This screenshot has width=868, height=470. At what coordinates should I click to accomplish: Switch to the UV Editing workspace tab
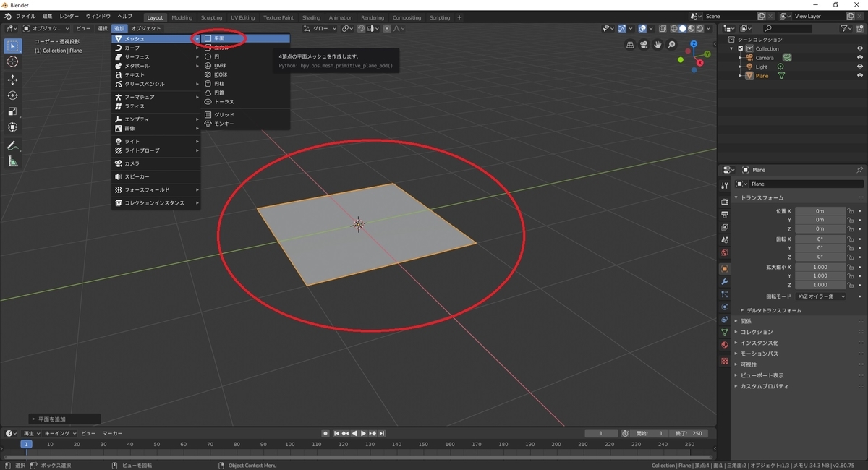click(243, 17)
